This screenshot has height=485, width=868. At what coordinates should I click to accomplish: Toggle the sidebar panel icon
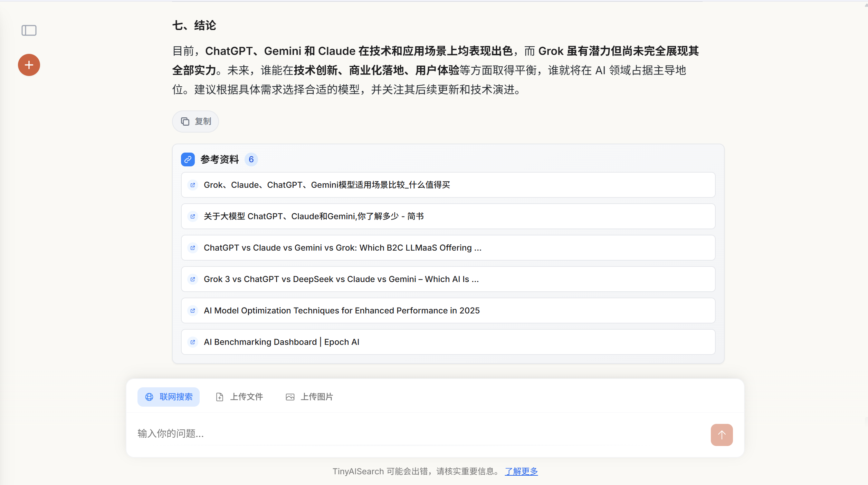coord(29,30)
